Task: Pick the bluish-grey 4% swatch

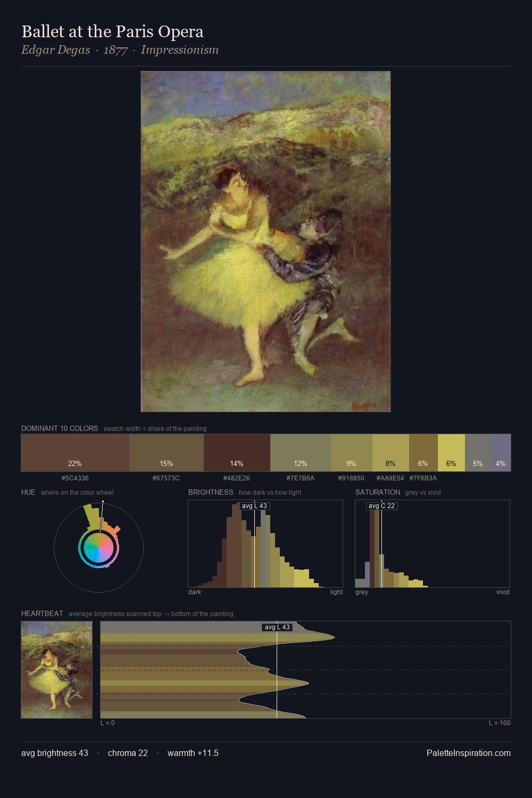Action: tap(501, 453)
